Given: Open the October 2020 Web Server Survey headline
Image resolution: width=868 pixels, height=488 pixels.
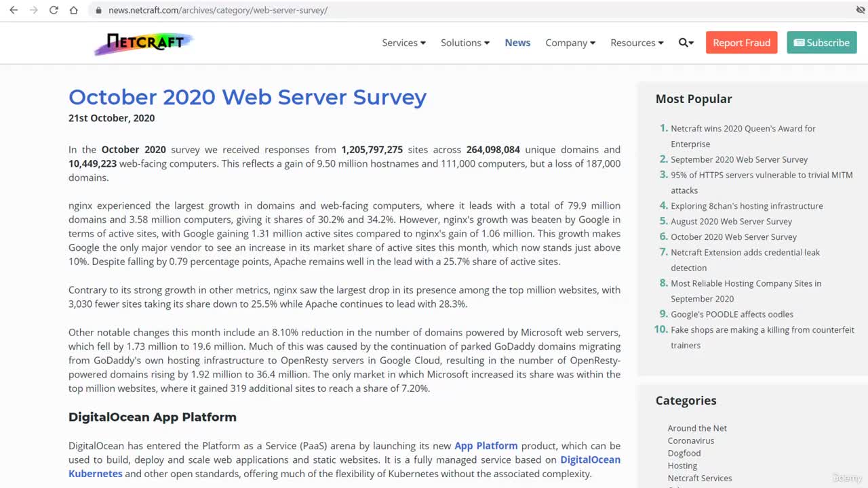Looking at the screenshot, I should 248,97.
